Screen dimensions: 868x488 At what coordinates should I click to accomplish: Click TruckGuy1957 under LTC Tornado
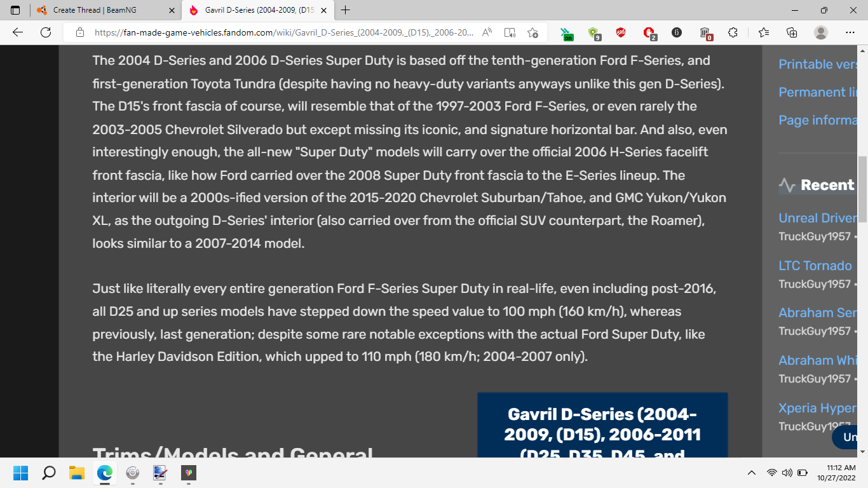(815, 283)
